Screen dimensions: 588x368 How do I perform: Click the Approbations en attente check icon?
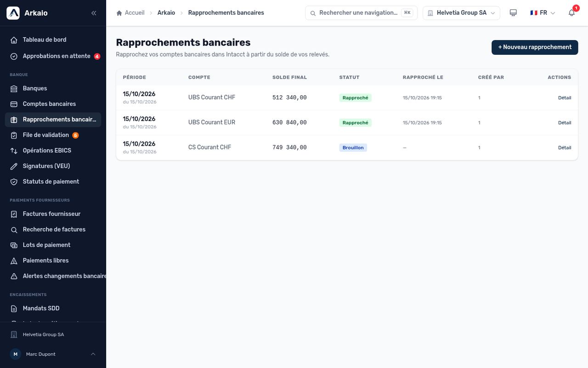point(14,56)
